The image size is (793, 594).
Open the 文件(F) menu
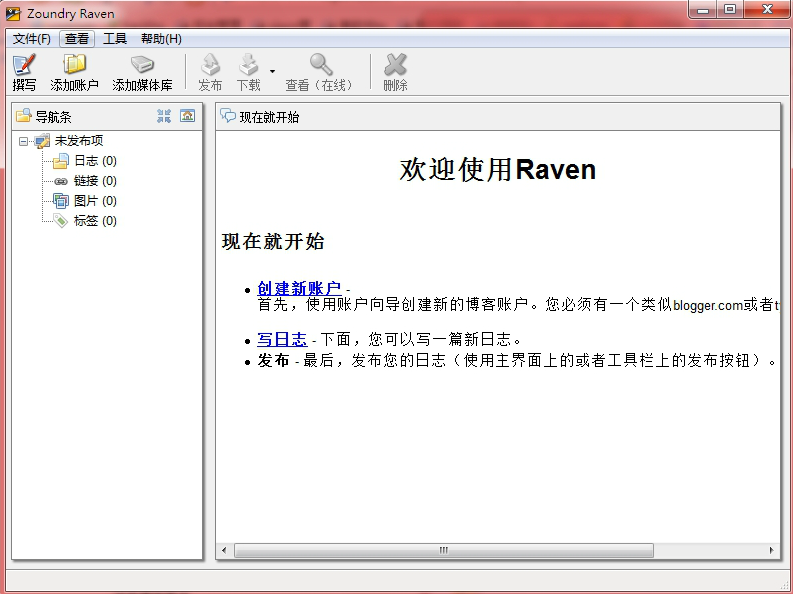pyautogui.click(x=31, y=39)
